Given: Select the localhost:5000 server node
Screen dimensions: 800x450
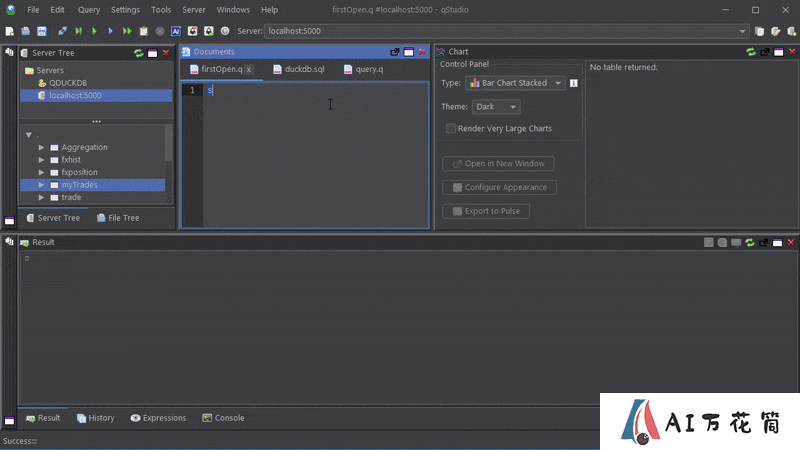Looking at the screenshot, I should [75, 95].
